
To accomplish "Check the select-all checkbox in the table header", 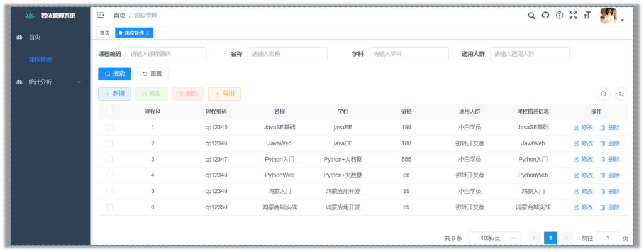I will [109, 111].
